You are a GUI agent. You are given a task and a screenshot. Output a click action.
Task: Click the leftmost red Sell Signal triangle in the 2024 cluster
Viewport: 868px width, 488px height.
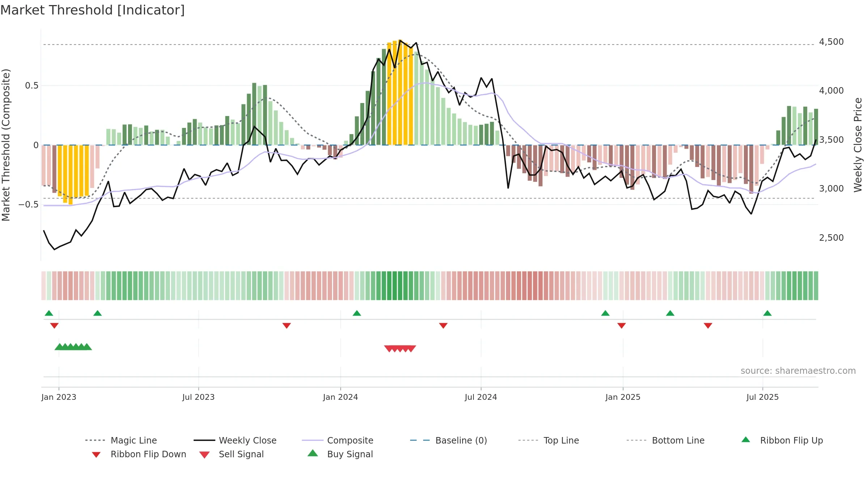coord(389,349)
